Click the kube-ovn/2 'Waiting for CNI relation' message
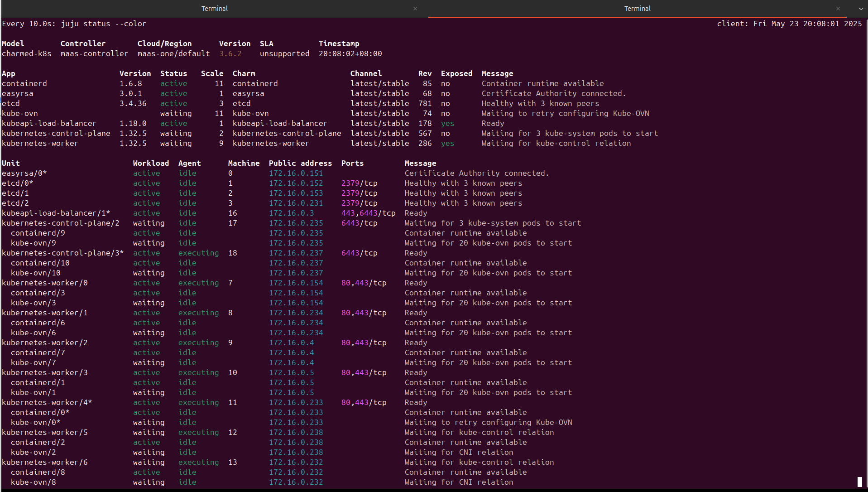Viewport: 868px width, 492px height. point(459,452)
